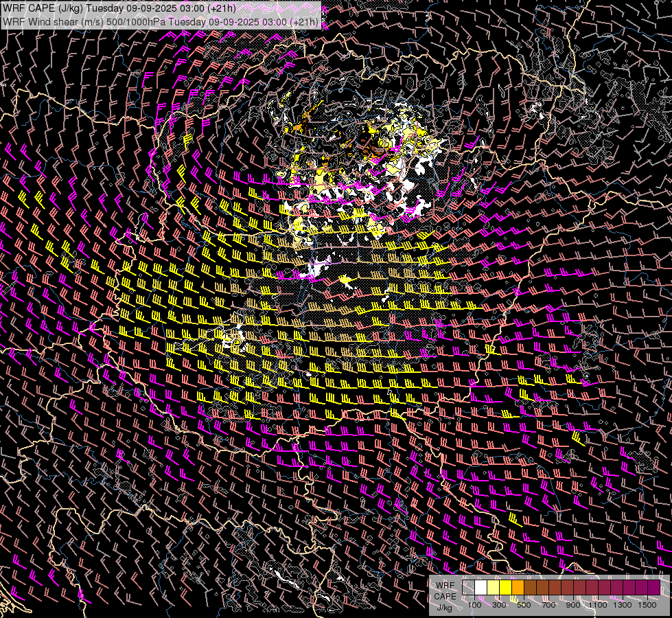
Task: Click the WRF CAPE title line
Action: pyautogui.click(x=119, y=8)
